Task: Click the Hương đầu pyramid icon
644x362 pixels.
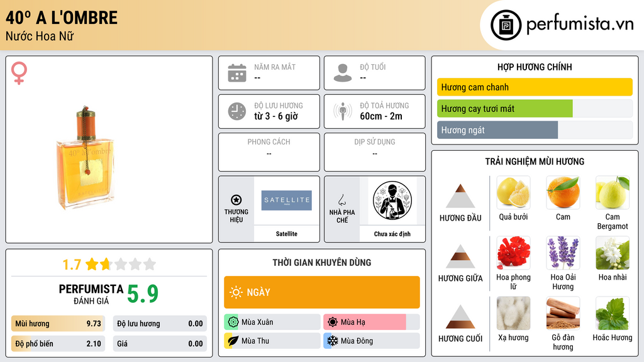Action: [460, 196]
